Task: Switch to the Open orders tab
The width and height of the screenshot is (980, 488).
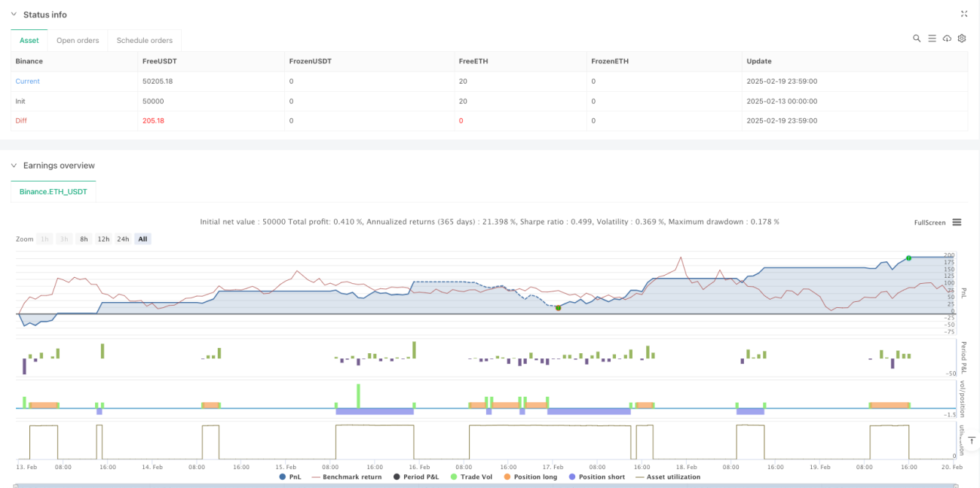Action: tap(78, 41)
